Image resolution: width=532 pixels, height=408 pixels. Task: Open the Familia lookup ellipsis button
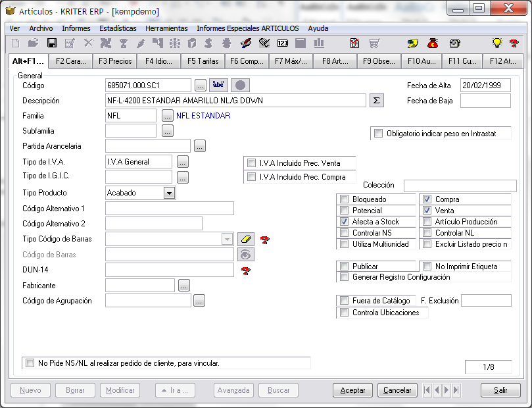(167, 116)
